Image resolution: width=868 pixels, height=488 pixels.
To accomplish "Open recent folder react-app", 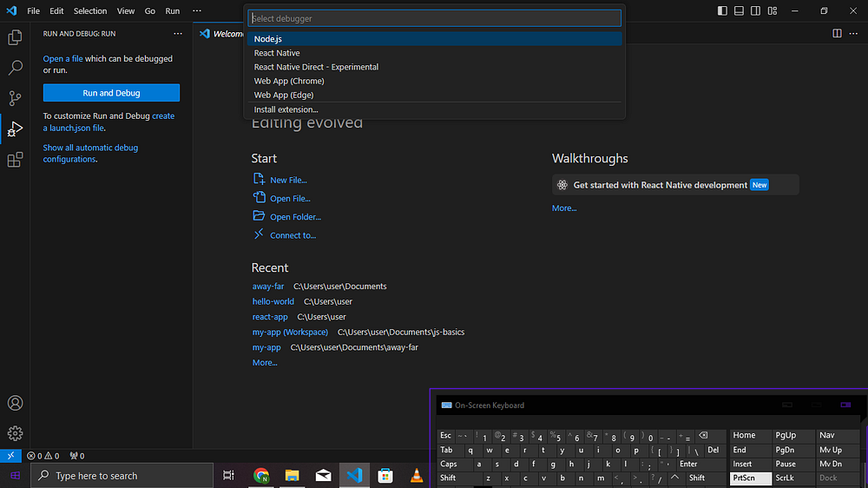I will point(270,317).
